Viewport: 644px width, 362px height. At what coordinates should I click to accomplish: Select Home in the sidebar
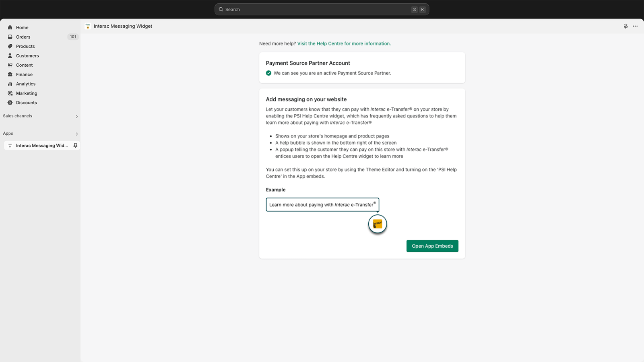click(x=22, y=27)
